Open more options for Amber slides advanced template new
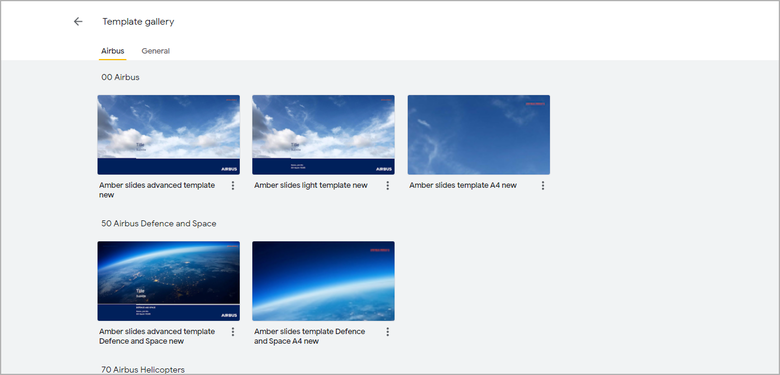Viewport: 780px width, 375px height. pos(233,186)
